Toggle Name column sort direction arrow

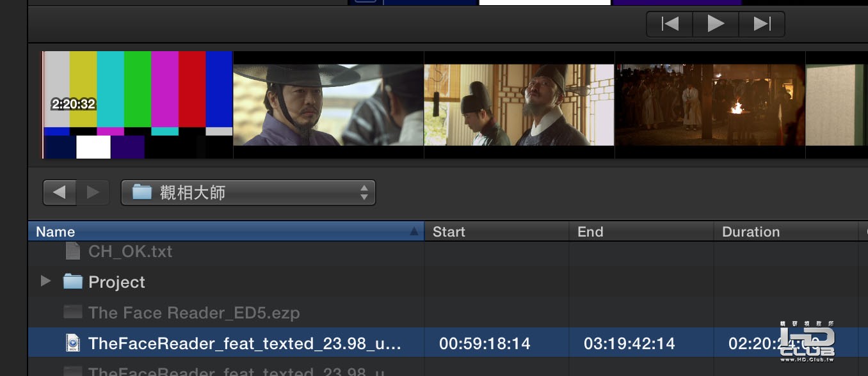pos(414,231)
